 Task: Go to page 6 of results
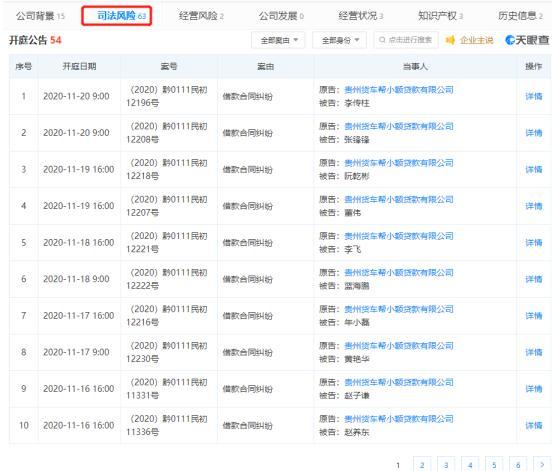[x=518, y=465]
